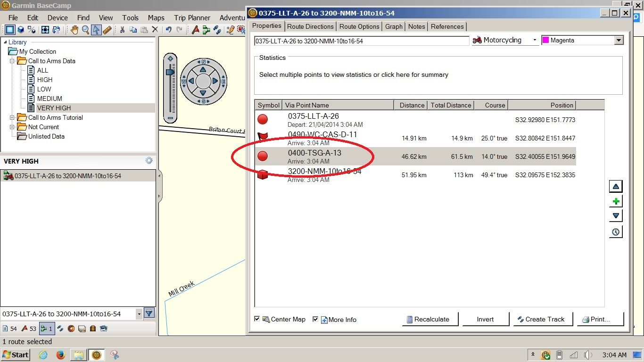Show all items count 54 filter
Screen dimensions: 644x362
coord(10,329)
